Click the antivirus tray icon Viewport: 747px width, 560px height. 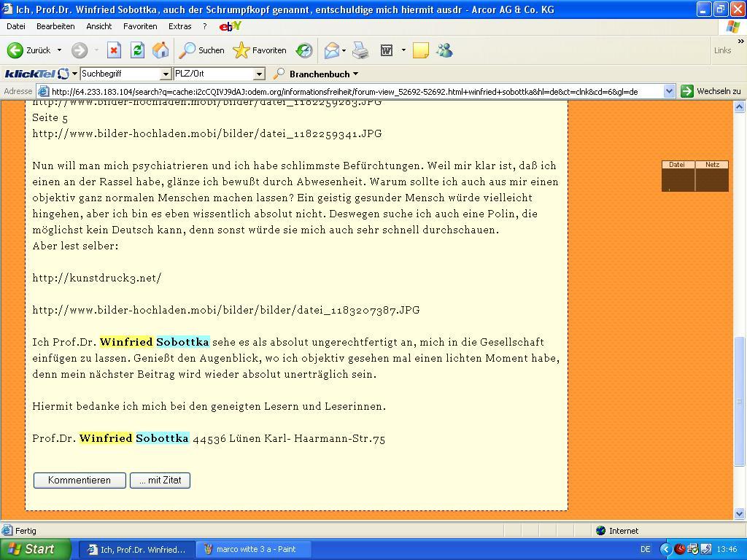coord(680,549)
